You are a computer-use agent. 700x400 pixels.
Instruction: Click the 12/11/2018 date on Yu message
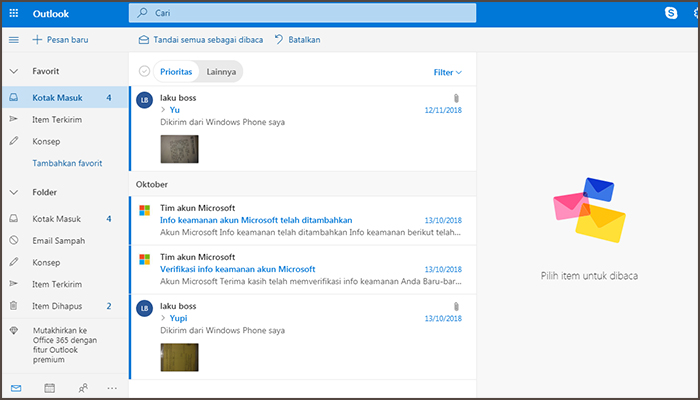tap(443, 110)
